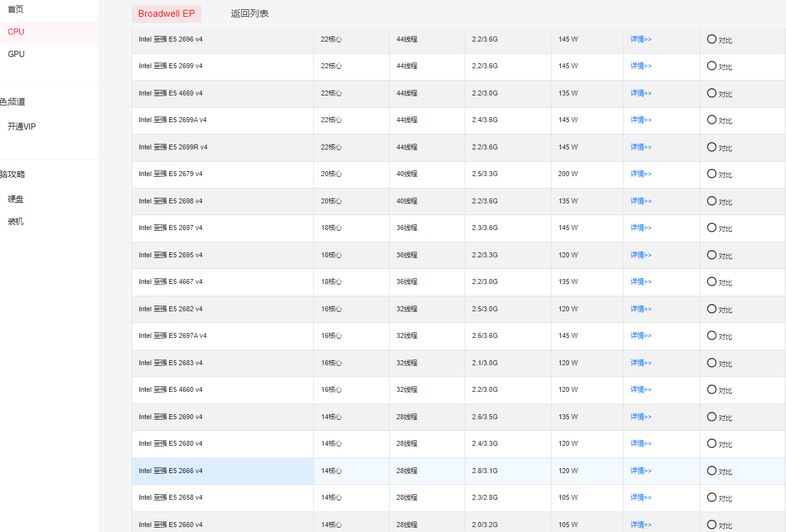This screenshot has width=786, height=532.
Task: Click 200 W power value of E5 2679 v4
Action: tap(568, 174)
